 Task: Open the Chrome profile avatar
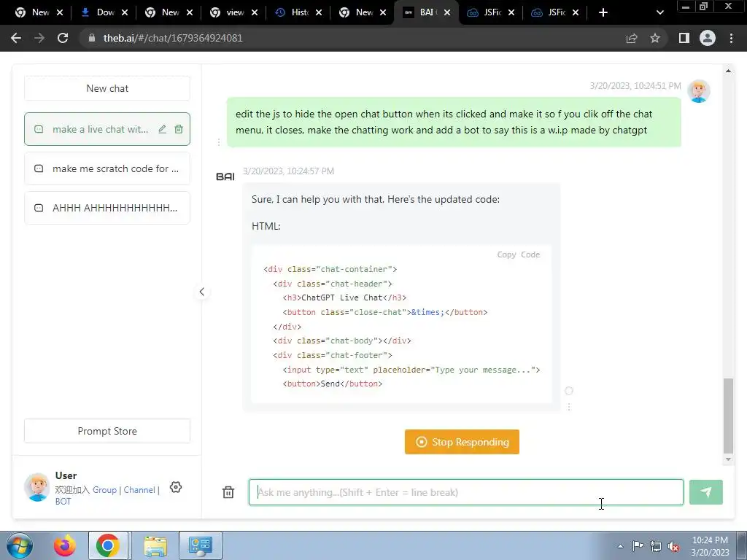[708, 38]
